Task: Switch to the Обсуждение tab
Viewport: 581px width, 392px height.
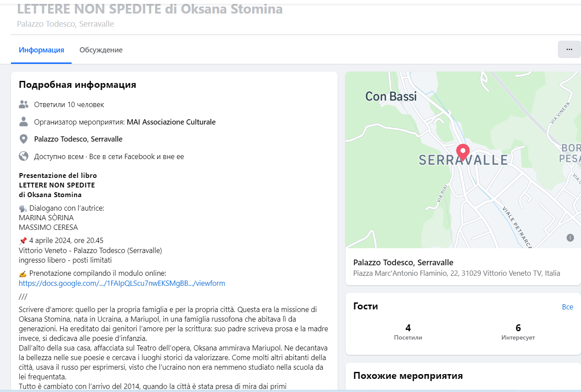Action: [x=101, y=50]
